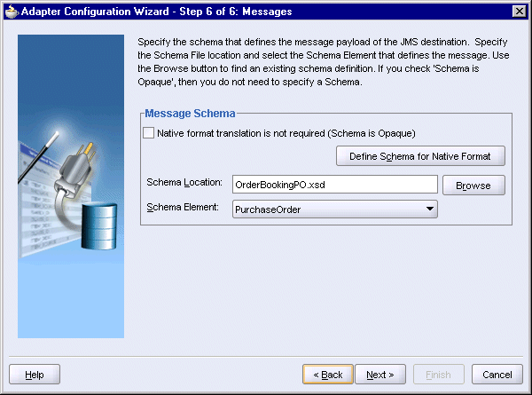Cancel the Adapter Configuration Wizard
This screenshot has width=532, height=395.
[x=497, y=375]
